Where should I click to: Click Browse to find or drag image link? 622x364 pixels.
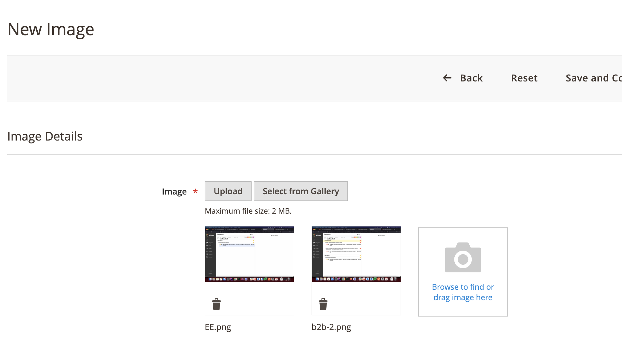[x=463, y=292]
